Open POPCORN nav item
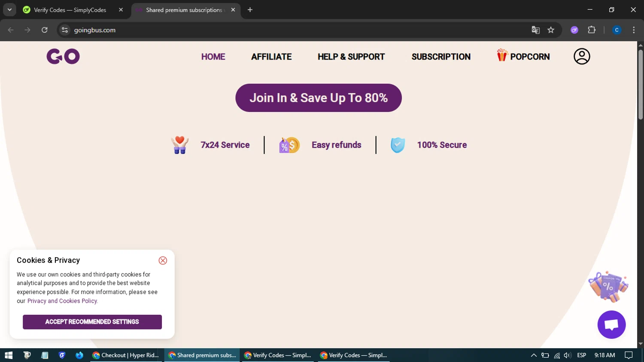Screen dimensions: 644x362 [523, 56]
